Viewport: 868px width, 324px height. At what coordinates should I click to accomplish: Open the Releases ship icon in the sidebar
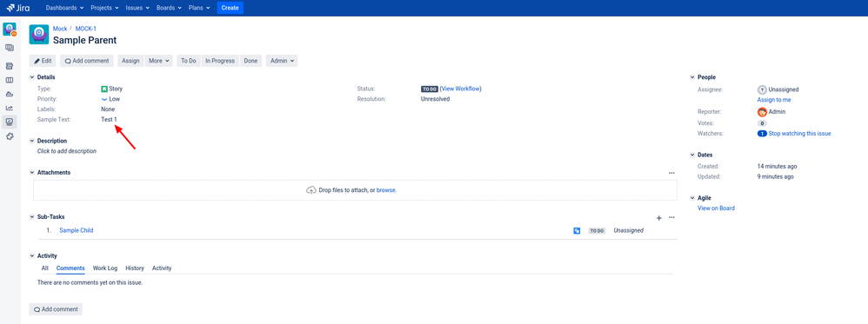(10, 94)
